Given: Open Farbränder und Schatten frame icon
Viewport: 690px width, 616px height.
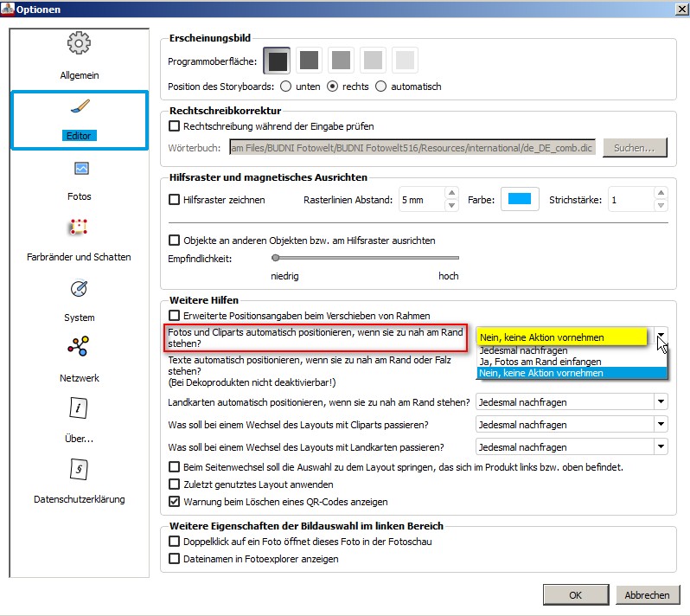Looking at the screenshot, I should [79, 227].
